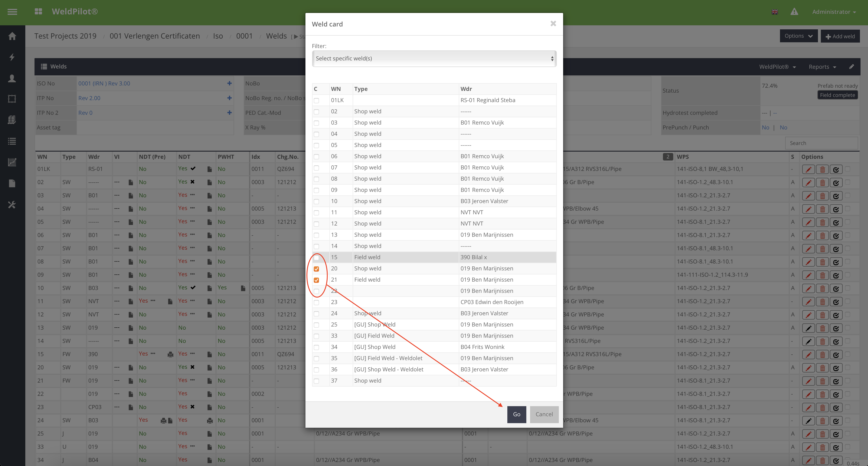Click the Search input field
The height and width of the screenshot is (466, 868).
point(821,143)
